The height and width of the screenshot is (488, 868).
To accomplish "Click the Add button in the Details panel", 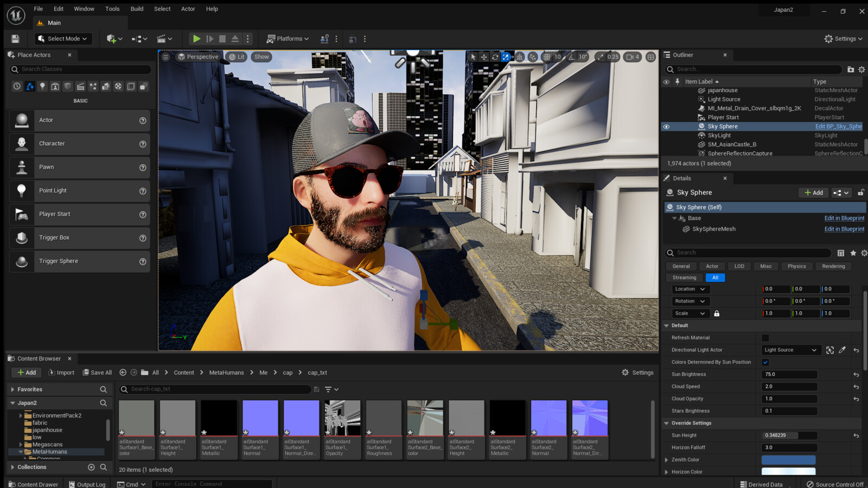I will click(x=813, y=192).
